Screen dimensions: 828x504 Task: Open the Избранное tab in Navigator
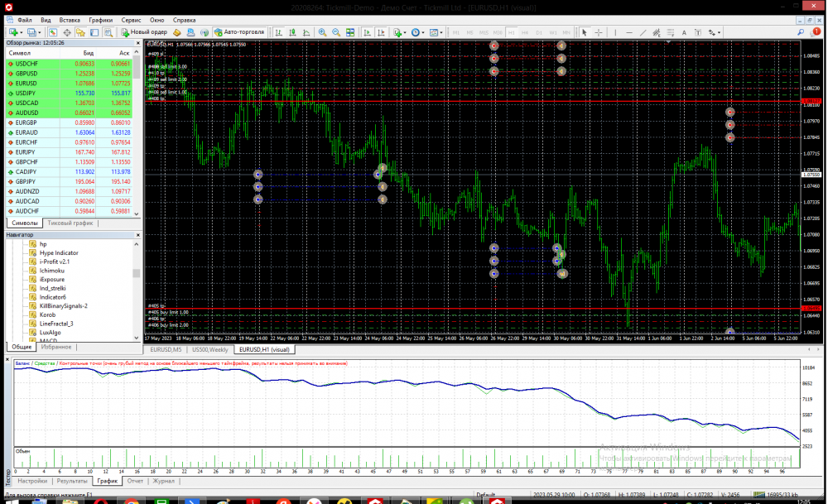(x=56, y=347)
